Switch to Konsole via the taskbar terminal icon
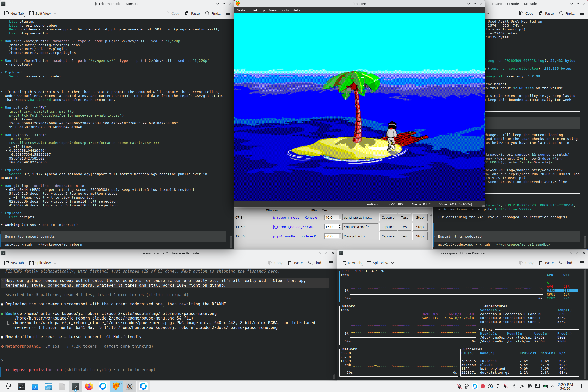This screenshot has height=392, width=588. click(75, 386)
